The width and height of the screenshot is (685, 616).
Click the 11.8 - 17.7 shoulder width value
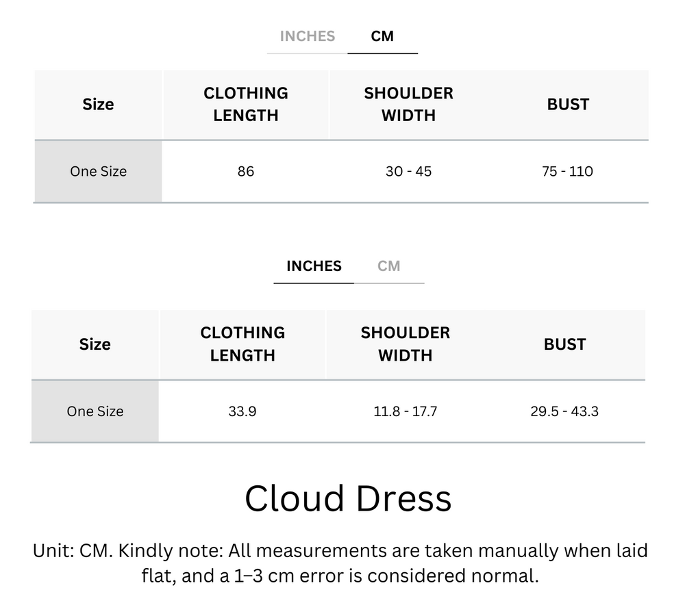coord(405,411)
